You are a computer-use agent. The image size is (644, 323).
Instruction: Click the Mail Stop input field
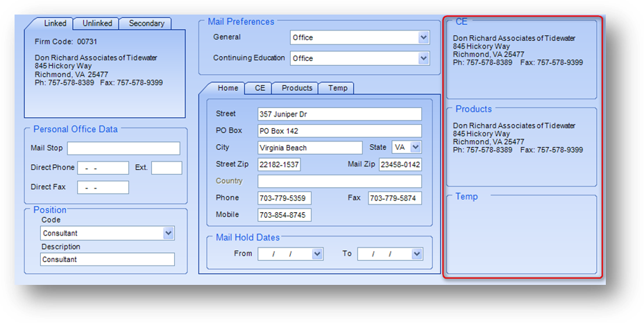pos(124,148)
